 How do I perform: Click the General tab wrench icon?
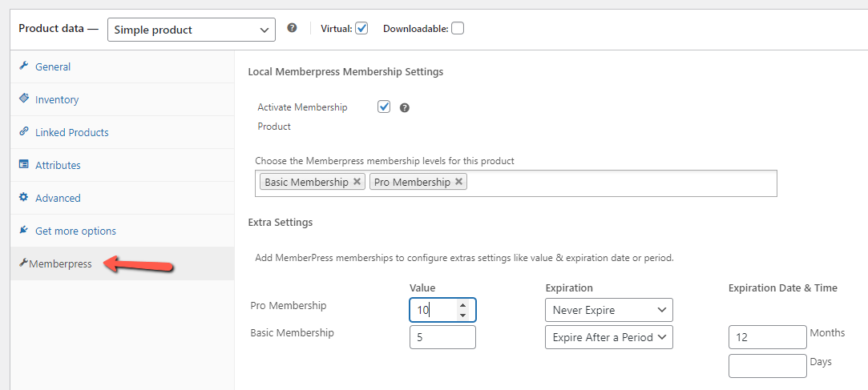(24, 66)
